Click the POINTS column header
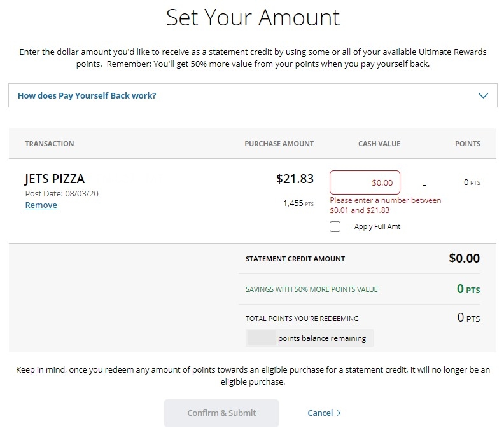Viewport: 504px width, 433px height. pos(468,144)
